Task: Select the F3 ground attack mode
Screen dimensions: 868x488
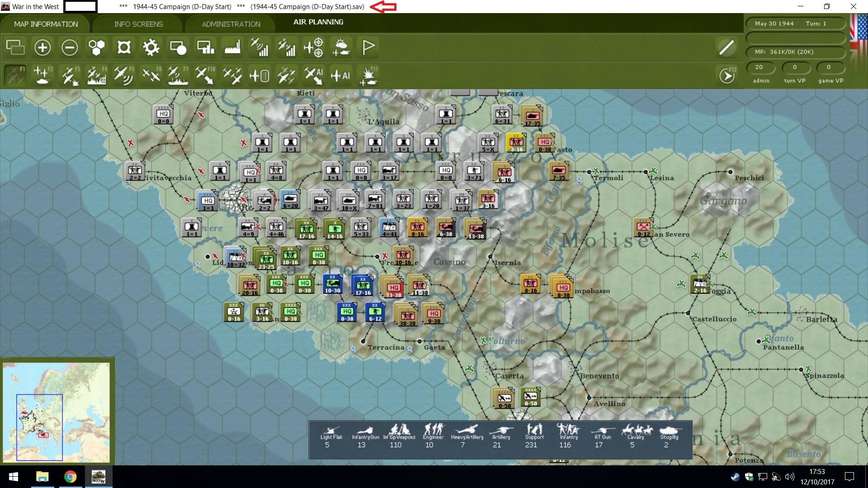Action: point(70,75)
